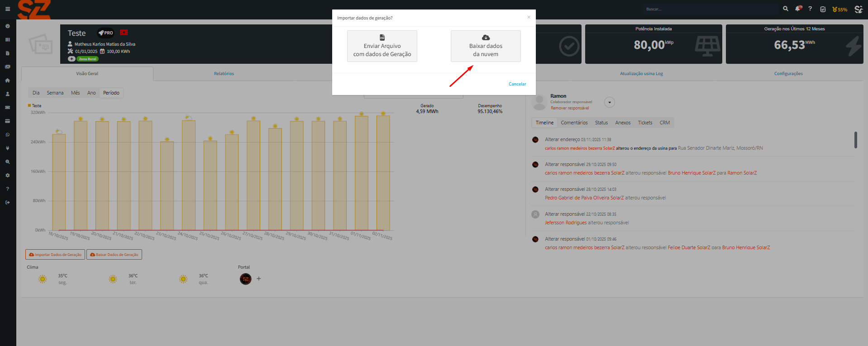Click the search magnifier icon in top bar

point(786,9)
